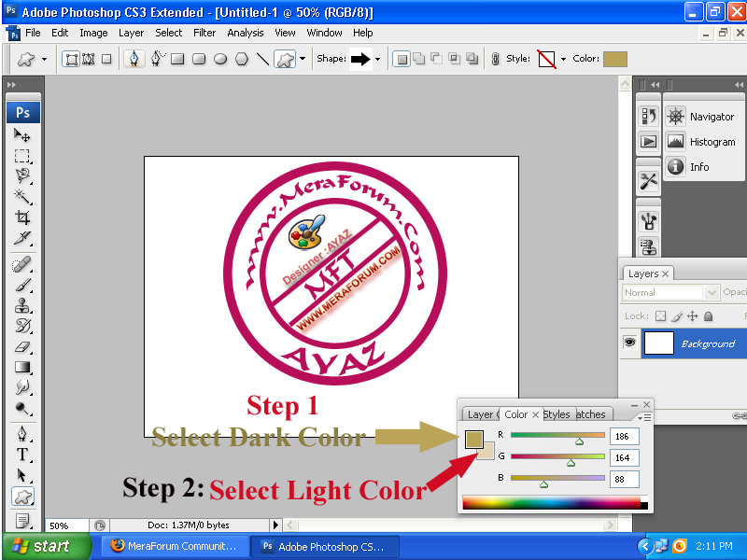Open the custom Shape picker dropdown
The image size is (747, 560).
tap(378, 60)
